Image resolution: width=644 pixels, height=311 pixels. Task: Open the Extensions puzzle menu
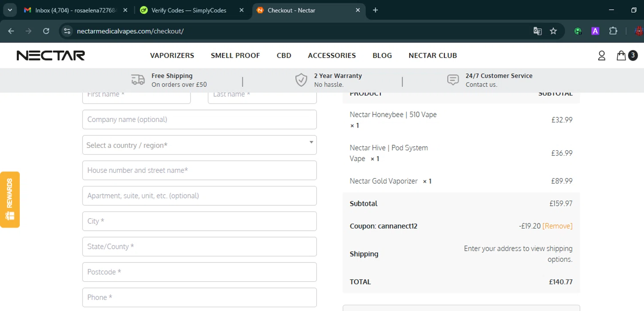pyautogui.click(x=613, y=31)
